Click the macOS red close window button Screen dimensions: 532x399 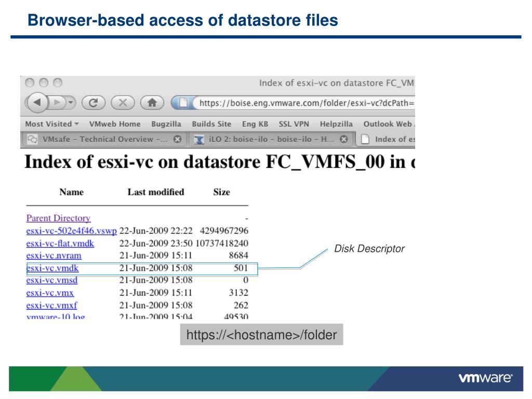[30, 83]
